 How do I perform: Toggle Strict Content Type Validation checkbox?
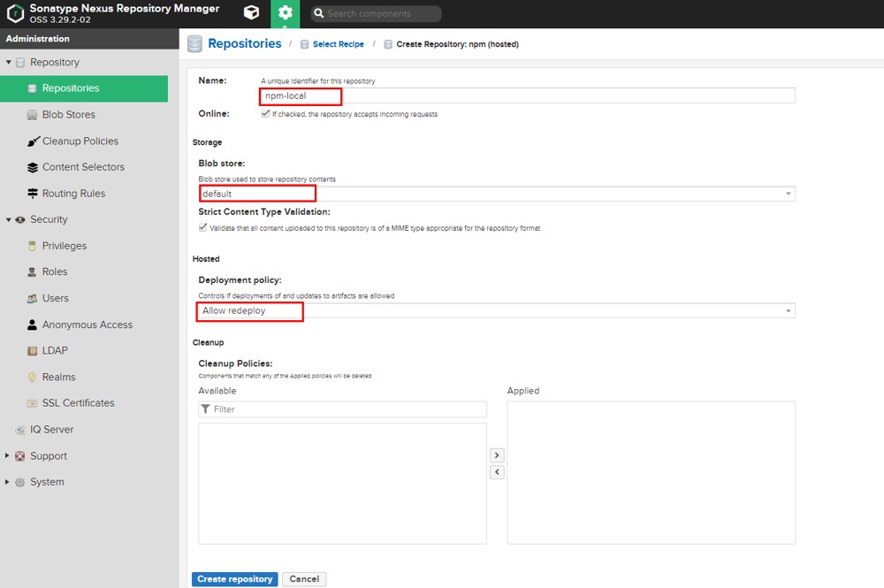pos(203,227)
